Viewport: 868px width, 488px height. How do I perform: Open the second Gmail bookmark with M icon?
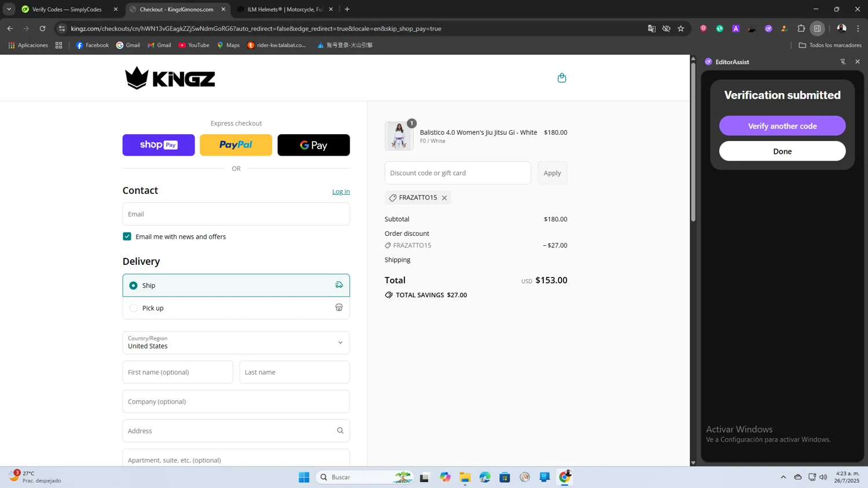tap(159, 45)
